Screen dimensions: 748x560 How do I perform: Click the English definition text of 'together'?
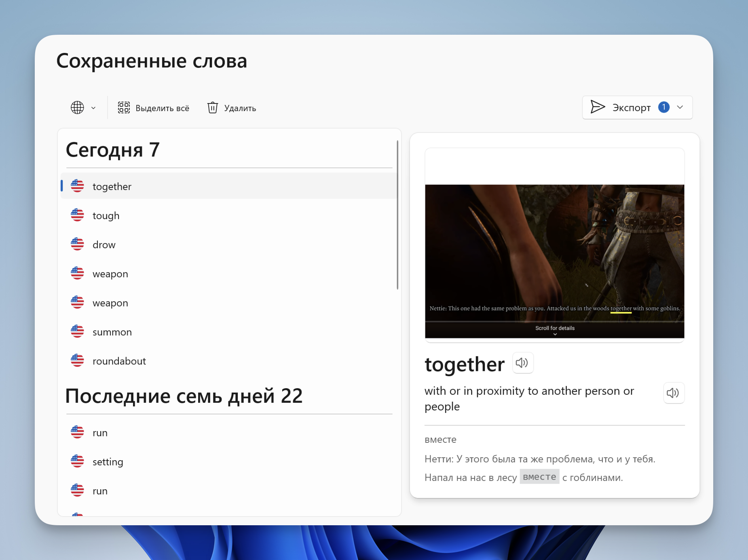tap(529, 398)
